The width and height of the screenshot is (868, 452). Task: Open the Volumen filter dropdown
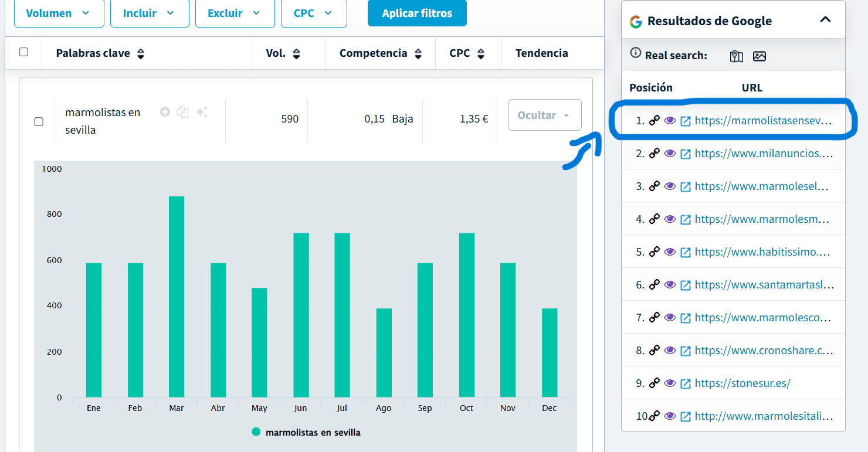coord(59,13)
